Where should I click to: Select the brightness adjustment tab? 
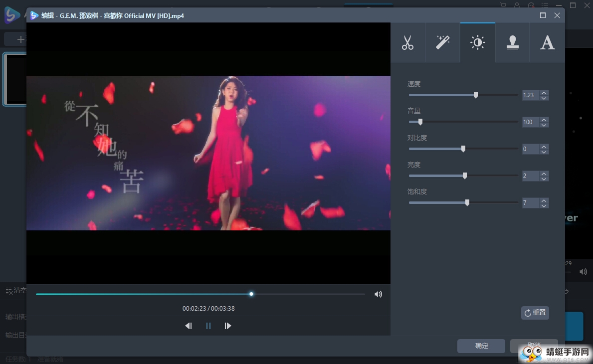tap(478, 42)
